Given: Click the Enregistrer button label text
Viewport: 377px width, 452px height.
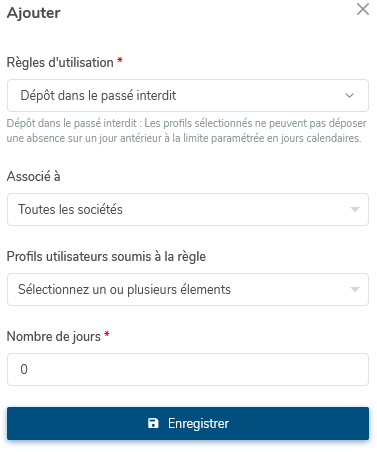Looking at the screenshot, I should point(198,424).
